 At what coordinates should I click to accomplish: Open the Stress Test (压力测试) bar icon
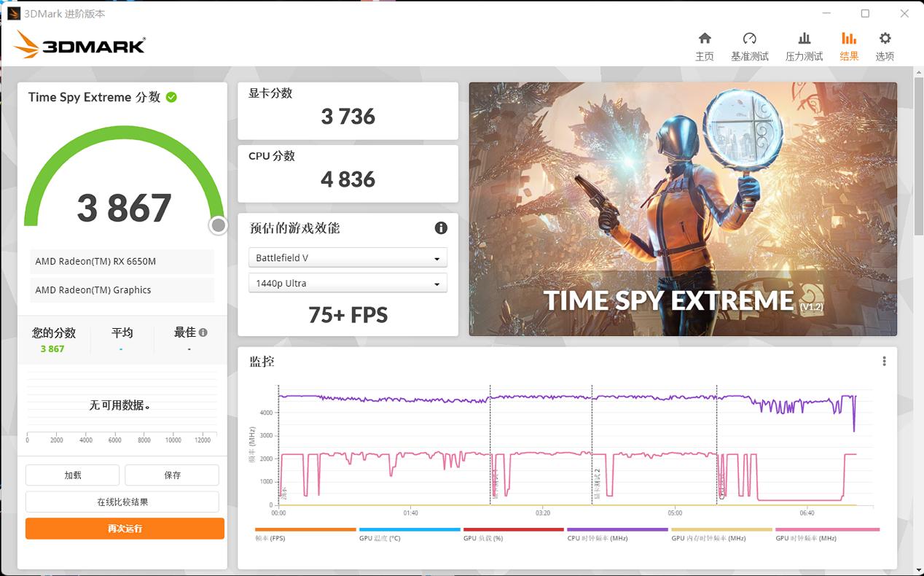pyautogui.click(x=804, y=39)
